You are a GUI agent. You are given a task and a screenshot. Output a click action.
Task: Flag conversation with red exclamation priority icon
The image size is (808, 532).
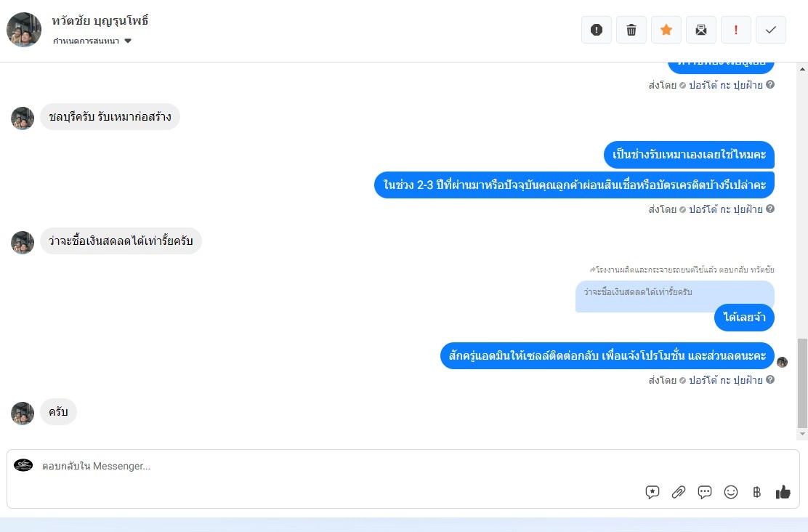(736, 30)
